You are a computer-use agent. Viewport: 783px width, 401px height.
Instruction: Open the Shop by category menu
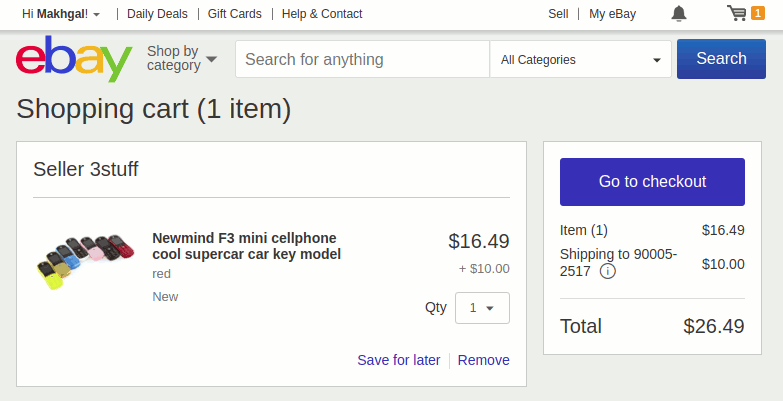pos(181,59)
